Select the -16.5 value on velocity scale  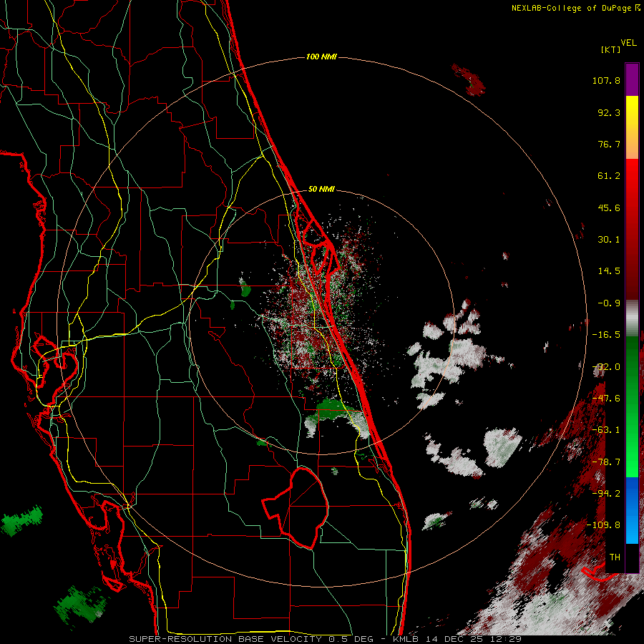606,335
